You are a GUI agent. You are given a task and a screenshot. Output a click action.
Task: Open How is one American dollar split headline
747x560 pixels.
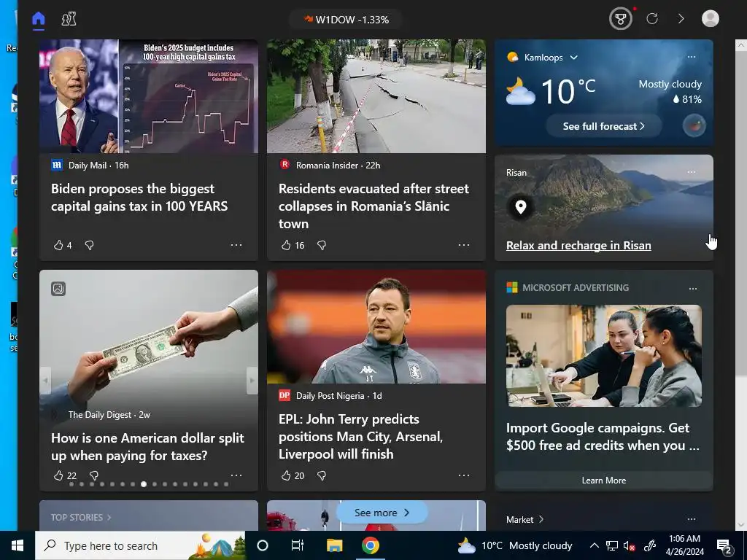point(147,447)
